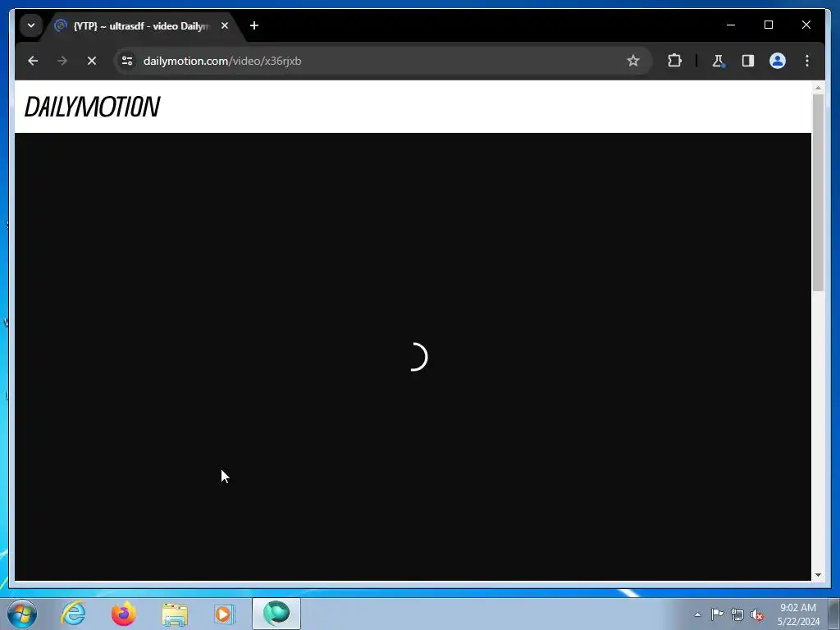Maximize the browser window

click(768, 25)
